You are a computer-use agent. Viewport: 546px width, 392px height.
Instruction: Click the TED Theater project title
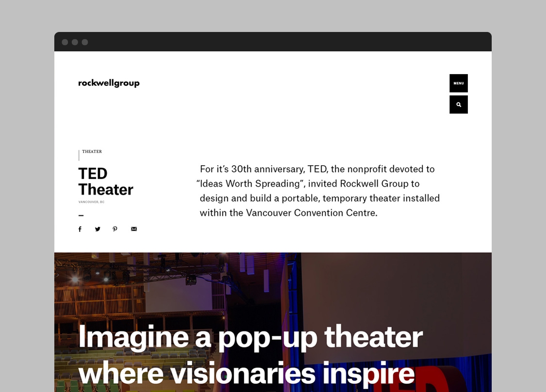coord(105,182)
